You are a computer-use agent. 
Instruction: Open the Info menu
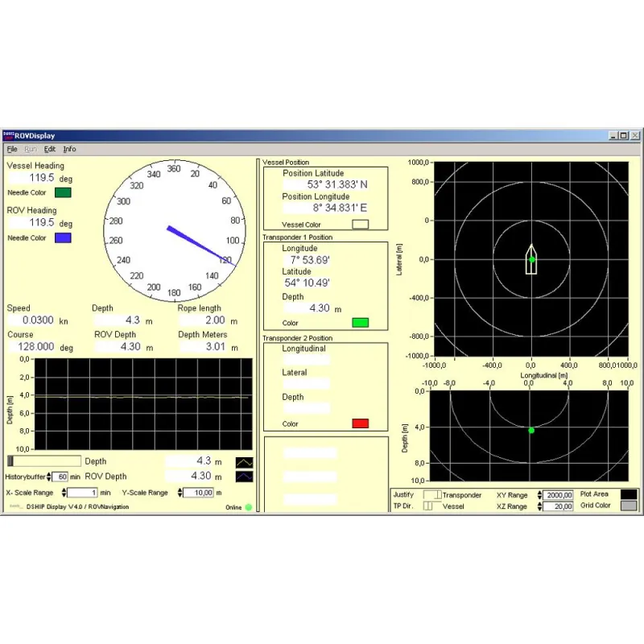69,149
